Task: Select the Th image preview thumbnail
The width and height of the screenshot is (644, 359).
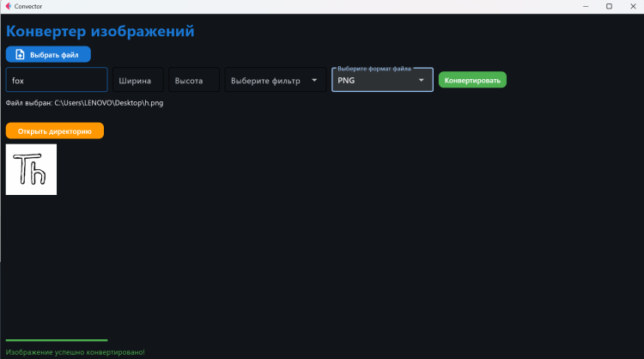Action: (31, 169)
